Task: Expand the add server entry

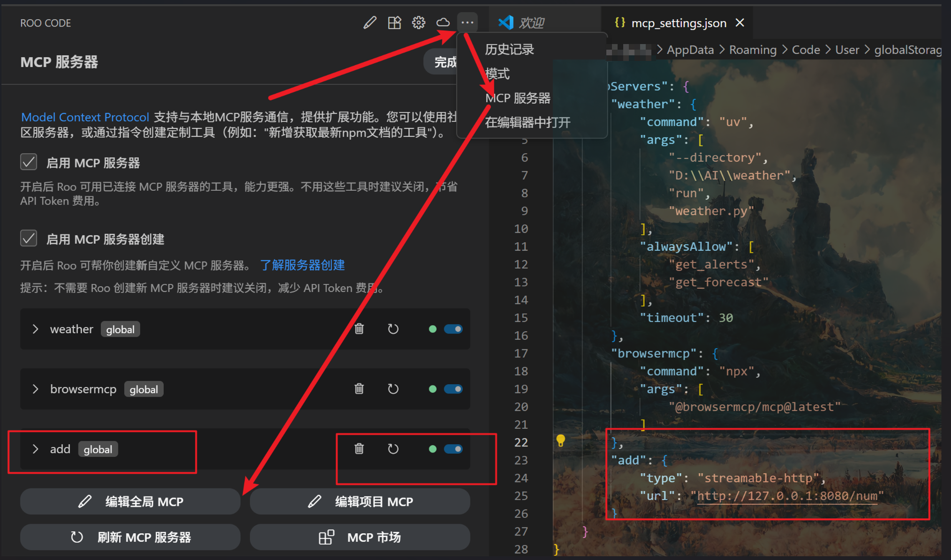Action: (36, 449)
